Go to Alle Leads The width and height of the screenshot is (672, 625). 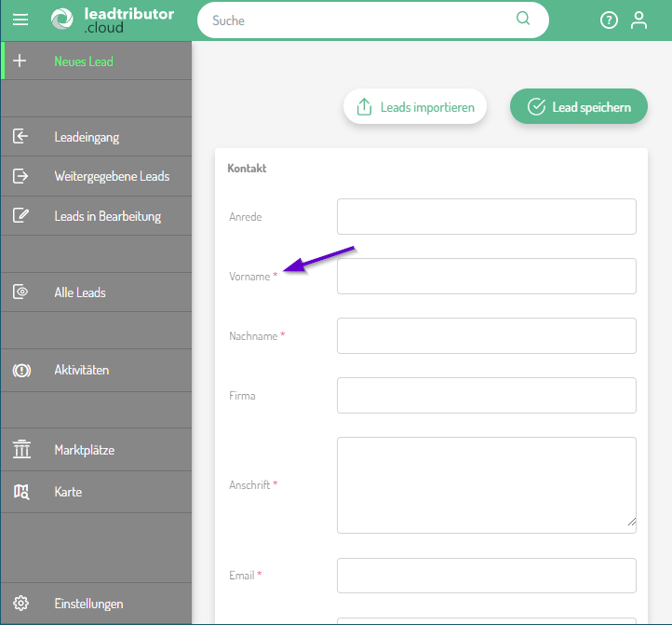coord(80,292)
